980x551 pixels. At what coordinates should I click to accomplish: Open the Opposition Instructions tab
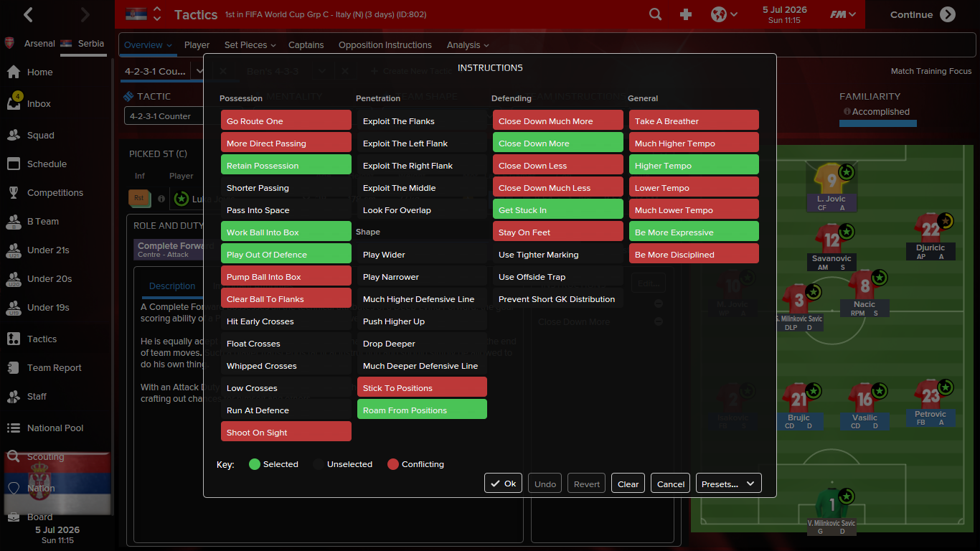385,44
